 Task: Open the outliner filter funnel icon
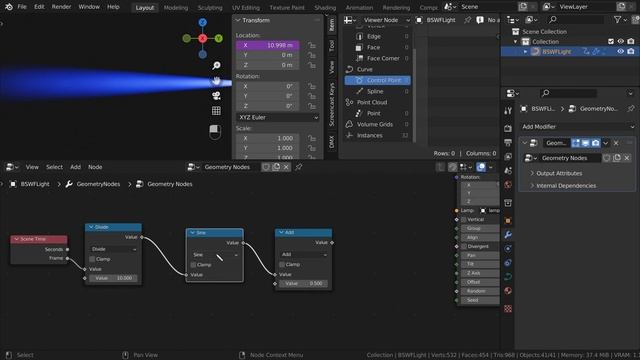[618, 20]
